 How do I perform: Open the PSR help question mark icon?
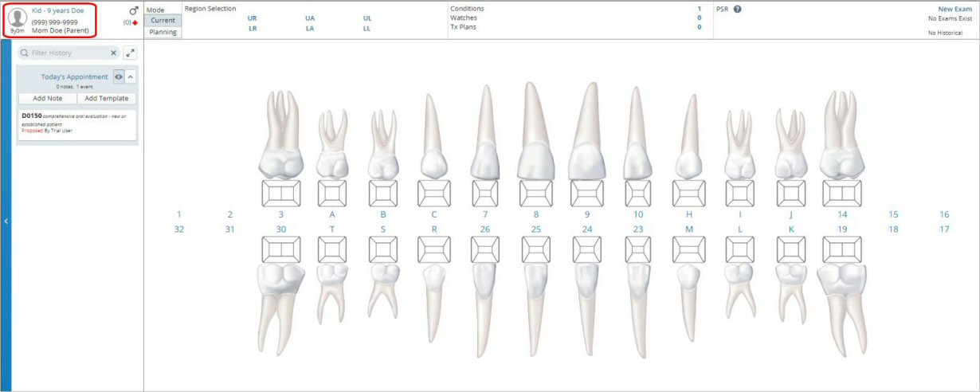tap(738, 10)
